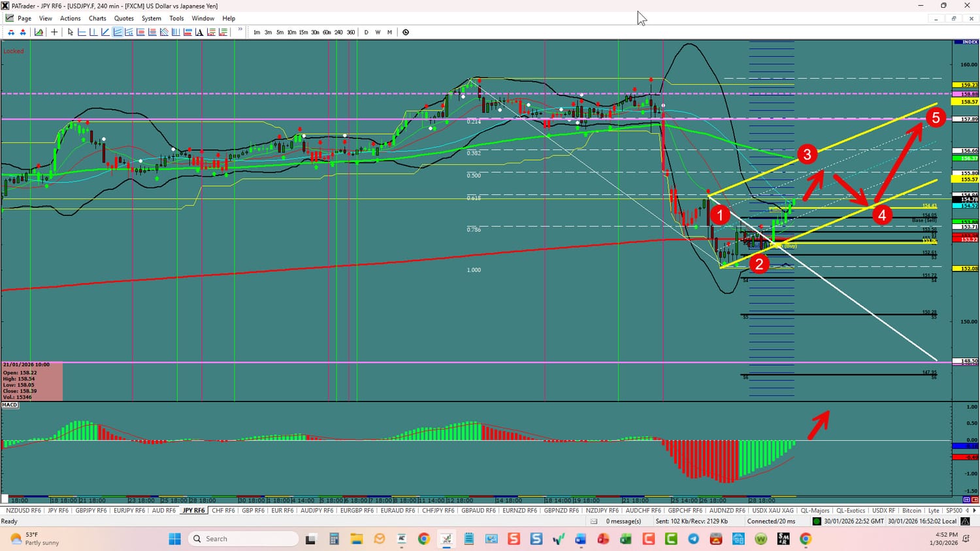The height and width of the screenshot is (551, 980).
Task: Click the green connection indicator icon
Action: click(x=817, y=522)
